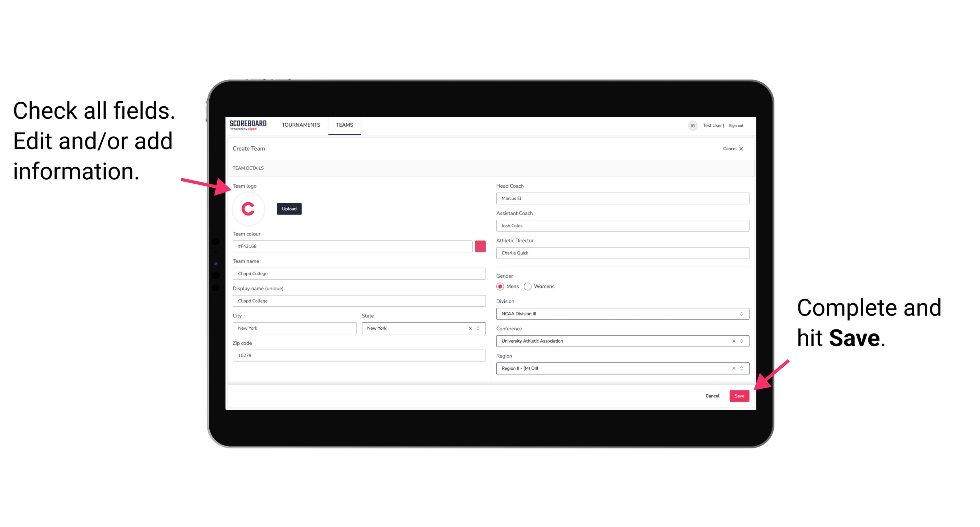Viewport: 980px width, 527px height.
Task: Expand the Conference University Athletic Association dropdown
Action: [x=742, y=341]
